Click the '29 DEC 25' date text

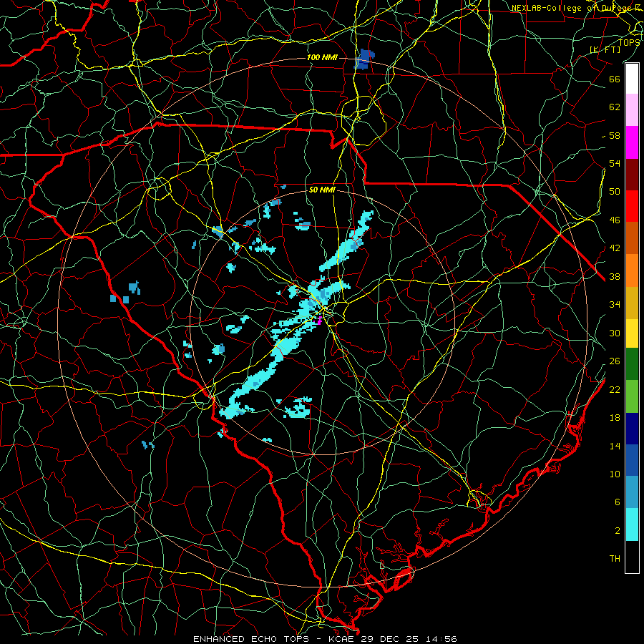click(390, 639)
